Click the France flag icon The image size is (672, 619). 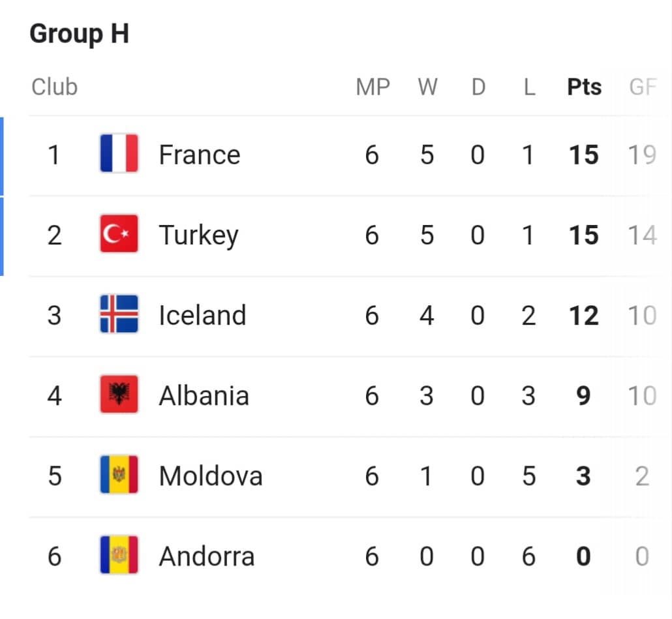119,153
